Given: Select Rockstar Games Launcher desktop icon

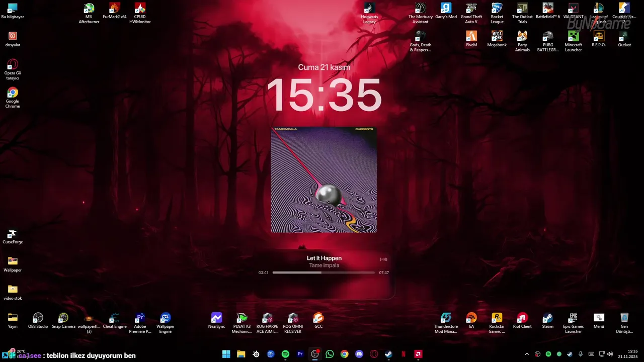Looking at the screenshot, I should 497,323.
